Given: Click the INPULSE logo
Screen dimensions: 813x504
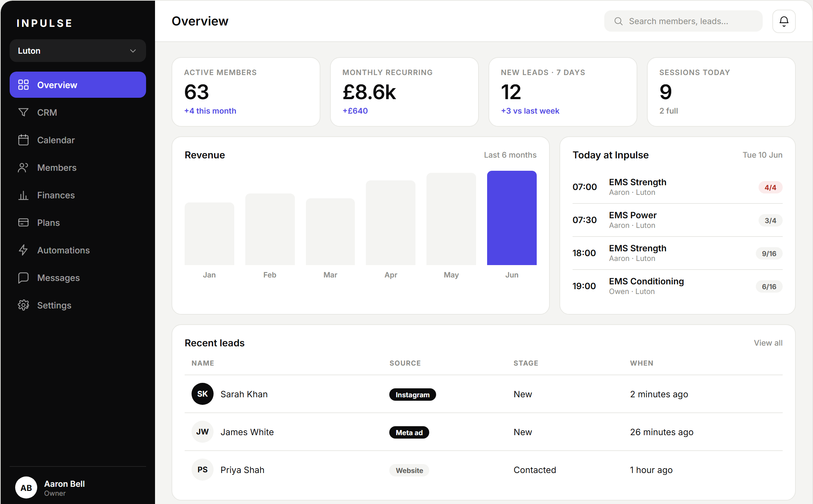Looking at the screenshot, I should 44,23.
